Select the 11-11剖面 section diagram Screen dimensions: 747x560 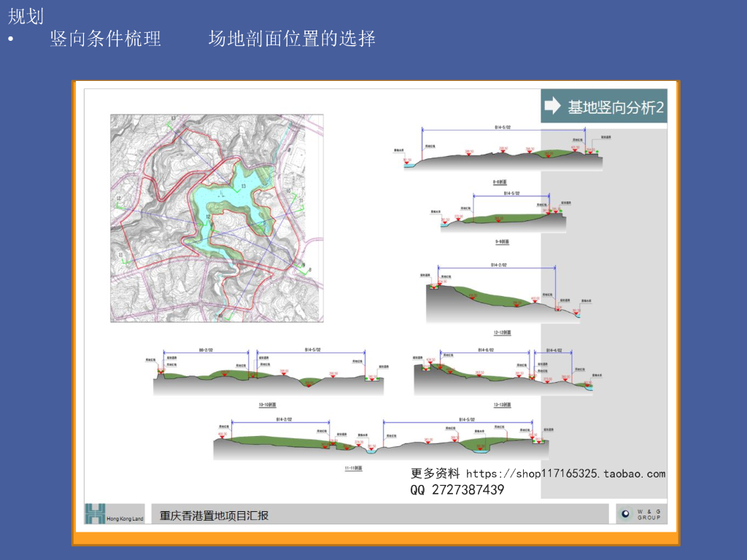[379, 441]
